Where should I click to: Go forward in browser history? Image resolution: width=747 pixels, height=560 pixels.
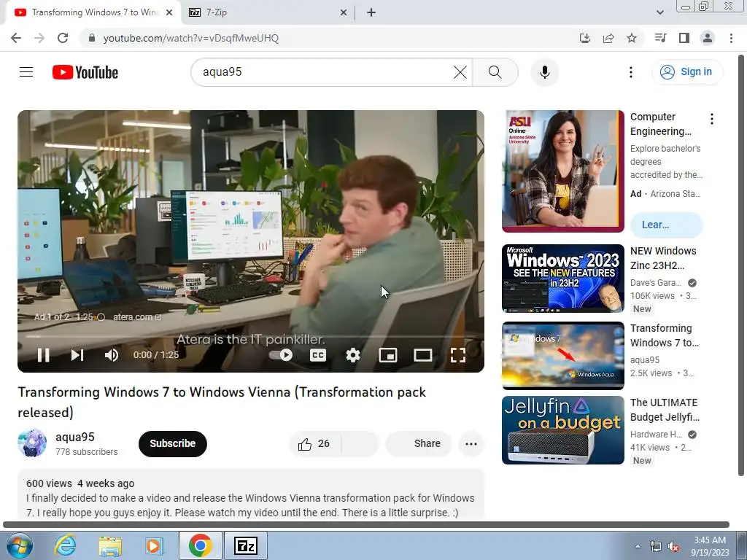(39, 38)
